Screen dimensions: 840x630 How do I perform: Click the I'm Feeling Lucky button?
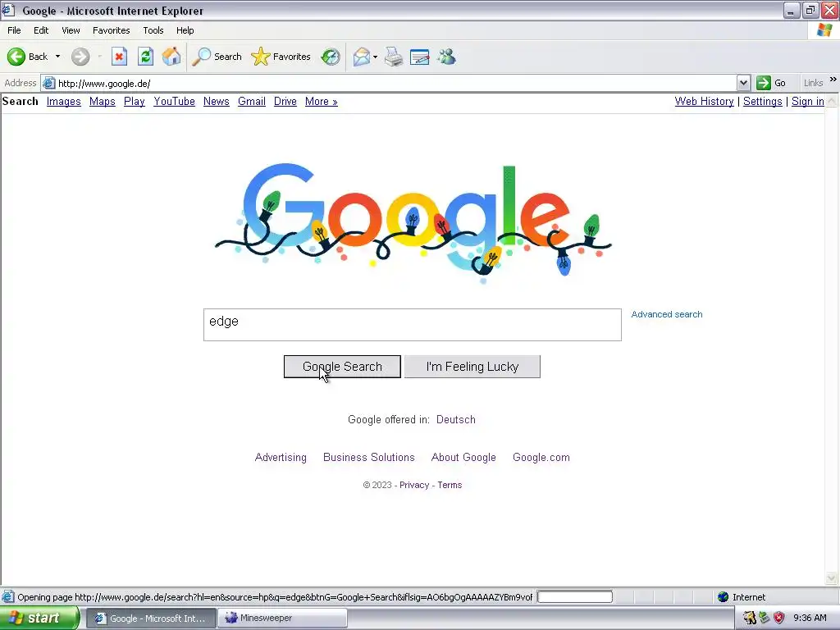472,367
